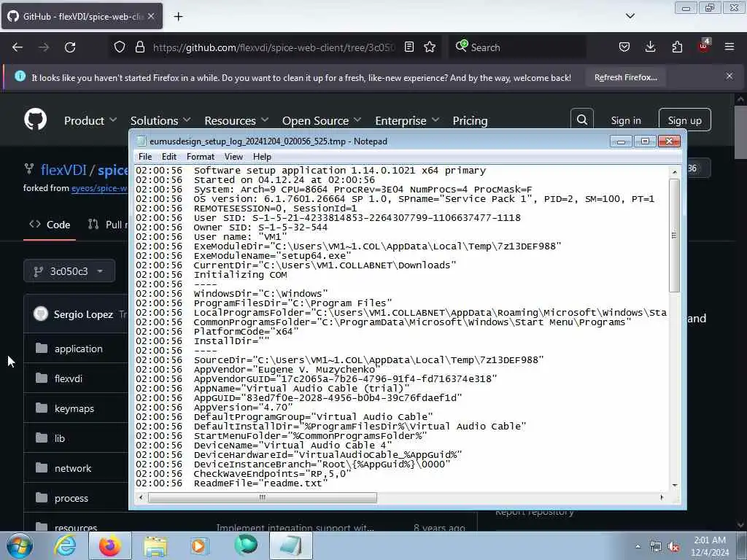Viewport: 747px width, 560px height.
Task: Click the github.com URL address field
Action: pos(274,47)
